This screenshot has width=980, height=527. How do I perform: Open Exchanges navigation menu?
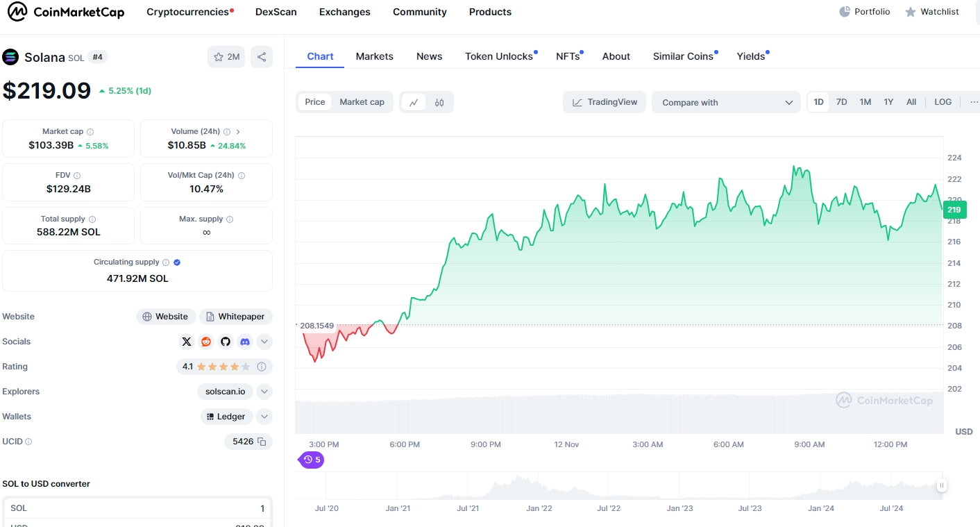click(x=345, y=12)
